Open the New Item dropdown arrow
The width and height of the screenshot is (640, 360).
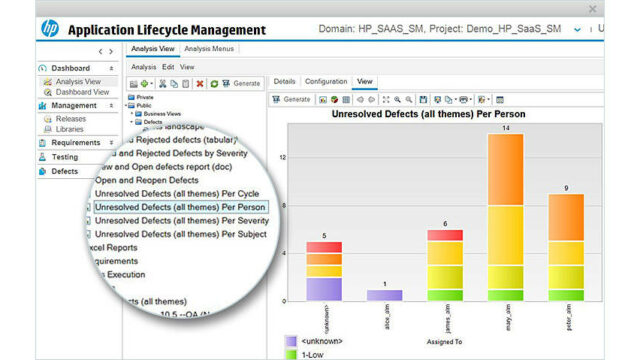[151, 84]
